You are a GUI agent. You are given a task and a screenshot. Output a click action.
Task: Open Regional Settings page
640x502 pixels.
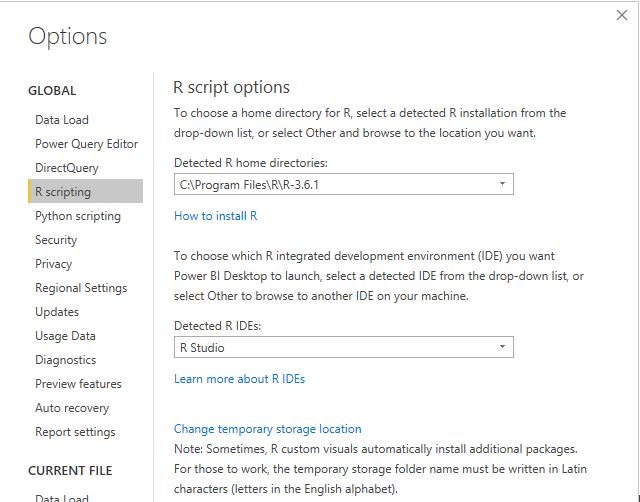[x=81, y=288]
